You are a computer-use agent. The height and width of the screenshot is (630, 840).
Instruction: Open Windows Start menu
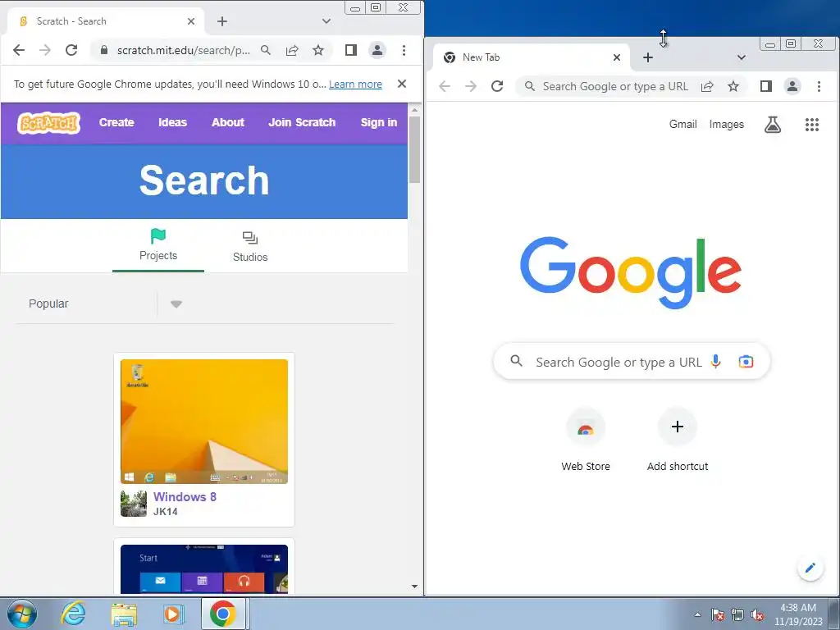22,614
